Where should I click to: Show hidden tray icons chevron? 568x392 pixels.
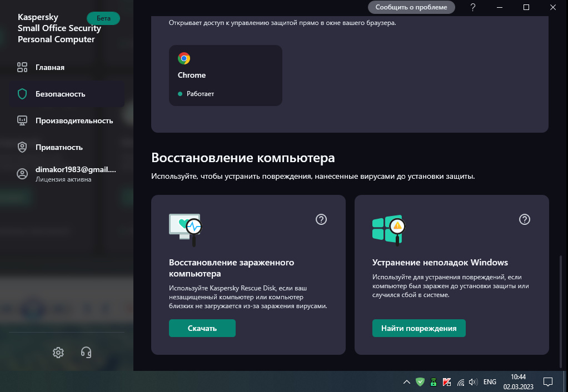click(x=406, y=382)
